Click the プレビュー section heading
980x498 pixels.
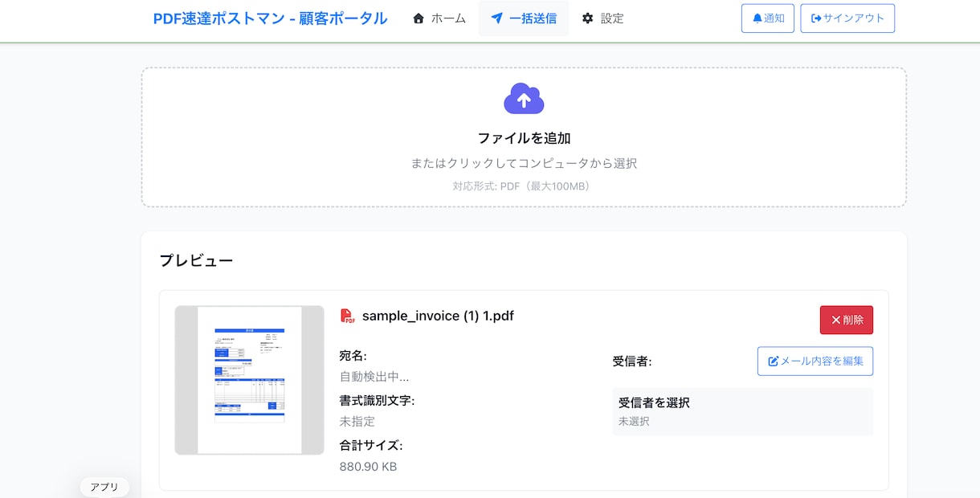[196, 260]
